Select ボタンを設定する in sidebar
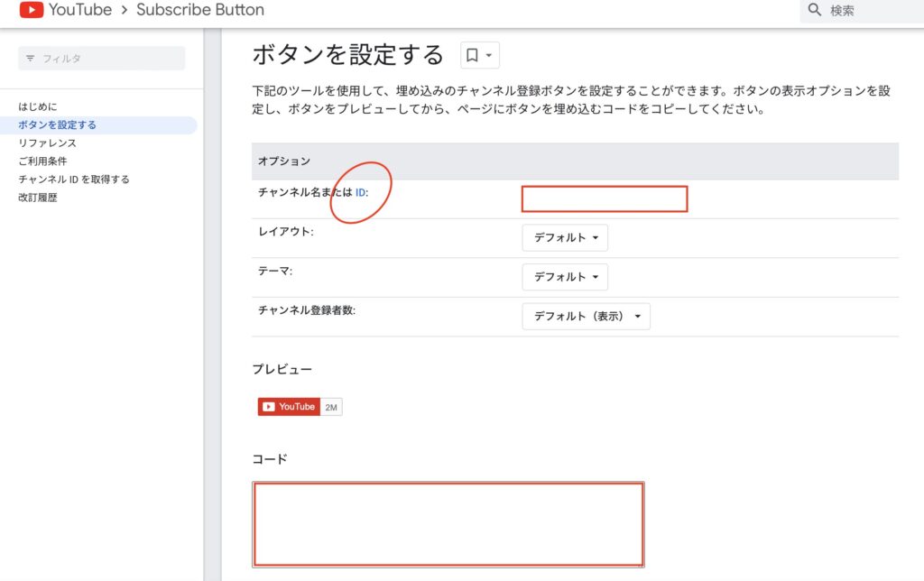Viewport: 924px width, 581px height. tap(57, 124)
